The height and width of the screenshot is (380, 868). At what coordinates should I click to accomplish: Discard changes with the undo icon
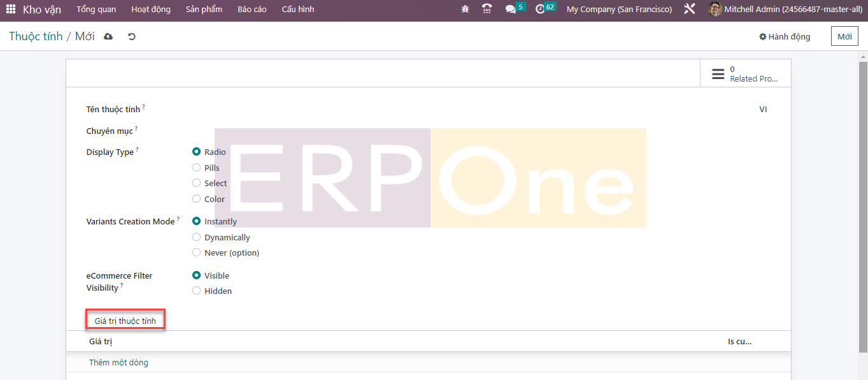point(132,36)
